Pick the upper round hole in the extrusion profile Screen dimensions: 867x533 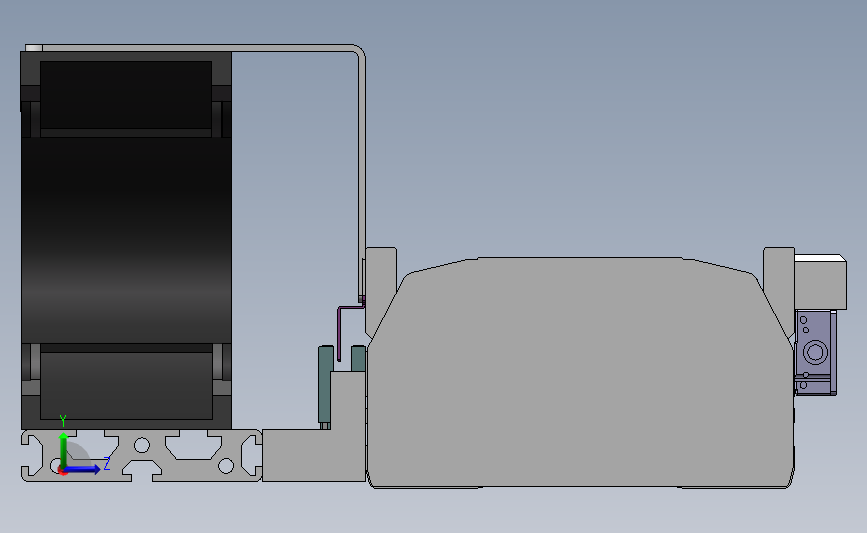point(142,445)
